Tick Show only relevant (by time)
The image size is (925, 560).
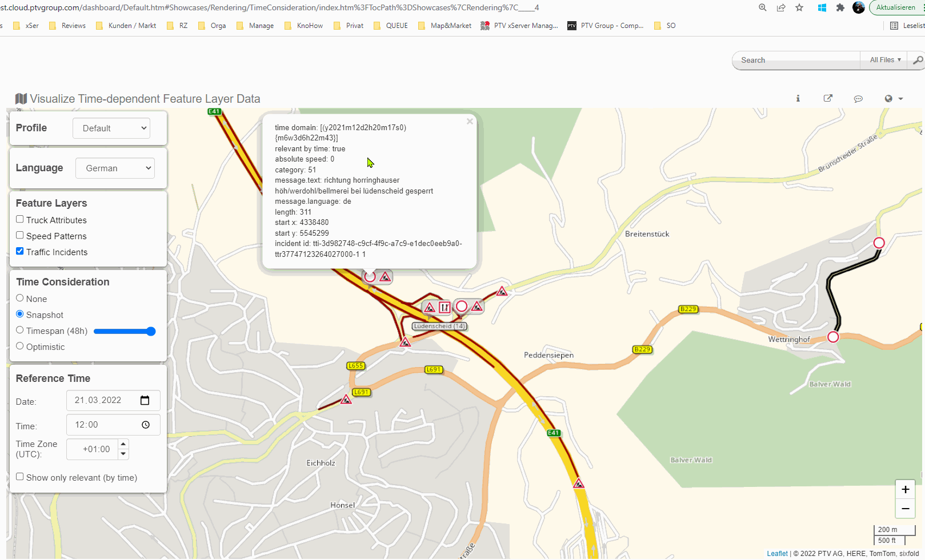(x=20, y=477)
